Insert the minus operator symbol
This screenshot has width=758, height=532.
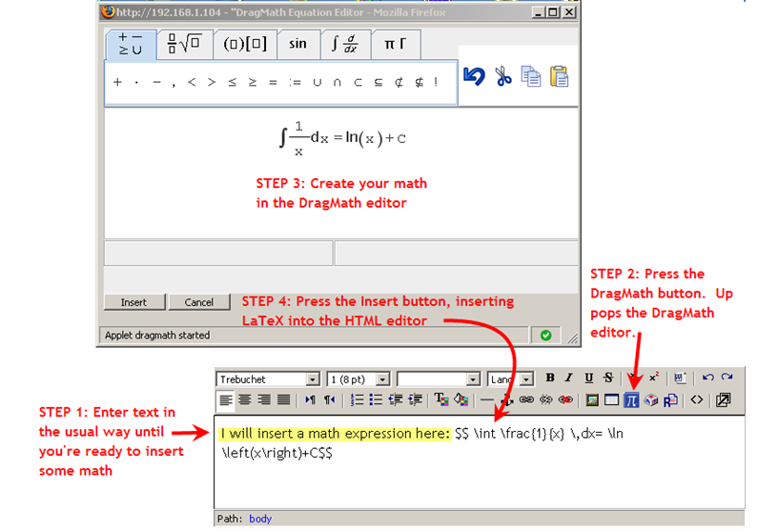pos(156,82)
